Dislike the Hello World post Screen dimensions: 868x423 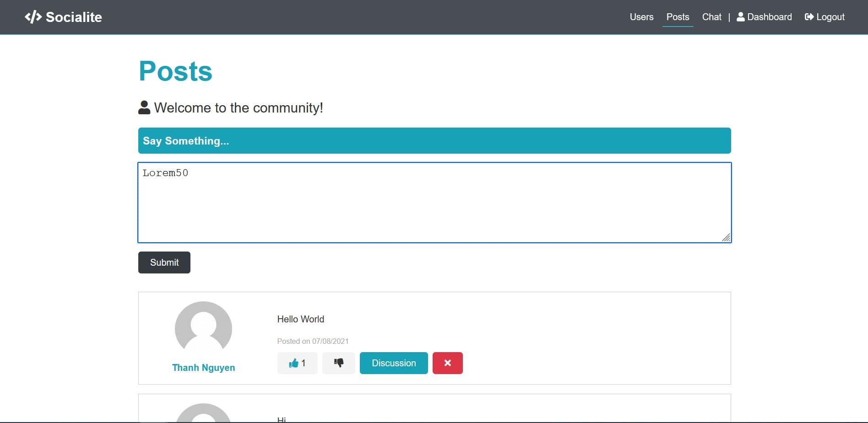[x=338, y=363]
